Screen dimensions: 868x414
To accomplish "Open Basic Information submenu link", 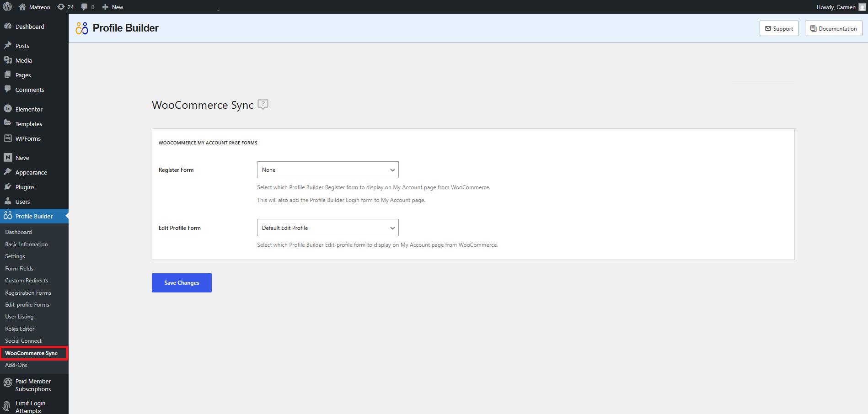I will coord(27,244).
